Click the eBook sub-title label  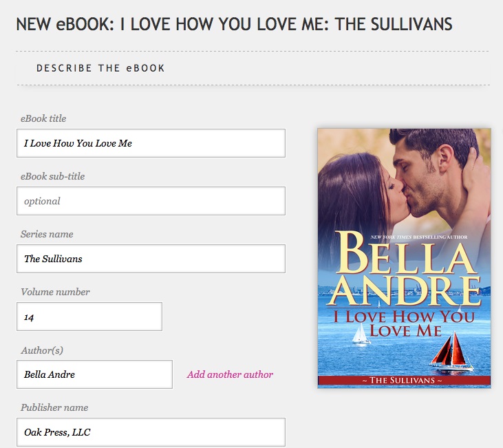[x=52, y=176]
